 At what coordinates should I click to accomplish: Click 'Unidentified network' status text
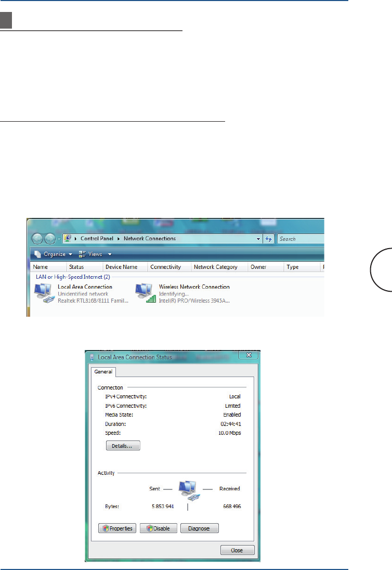point(83,294)
